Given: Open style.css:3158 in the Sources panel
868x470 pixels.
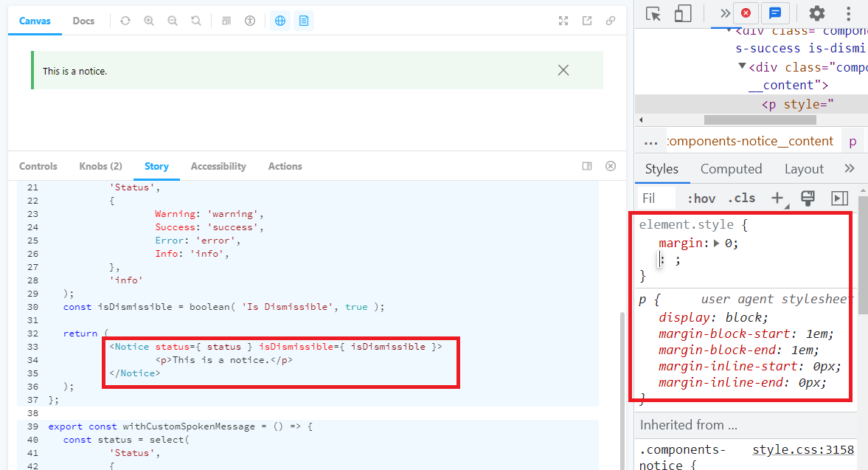Looking at the screenshot, I should coord(803,449).
